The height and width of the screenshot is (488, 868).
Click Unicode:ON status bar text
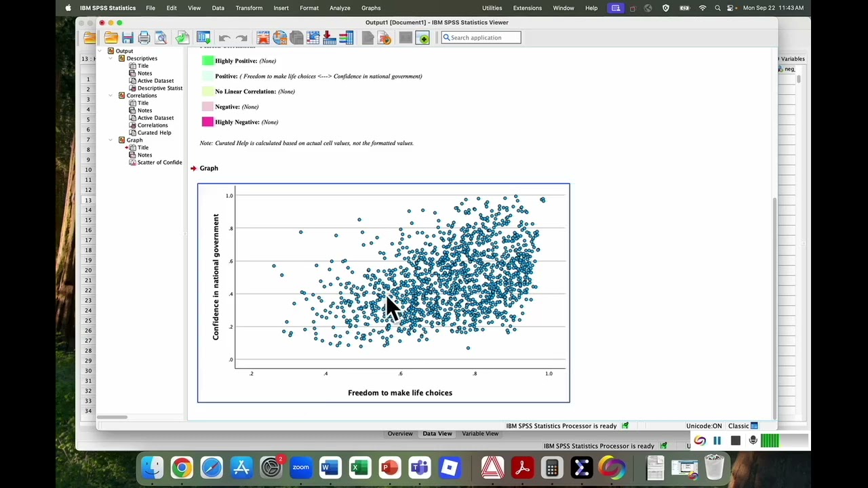tap(704, 426)
